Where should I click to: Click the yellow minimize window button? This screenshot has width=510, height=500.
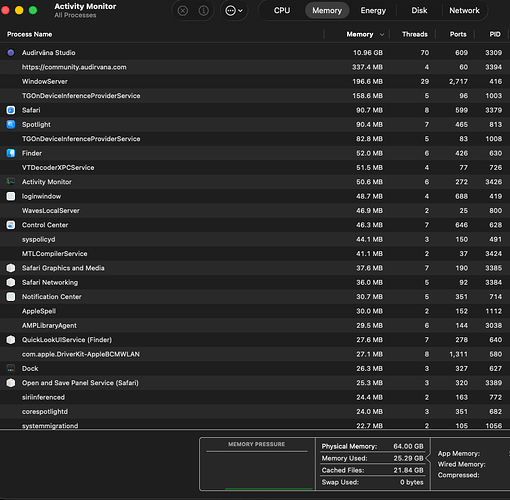tap(19, 10)
